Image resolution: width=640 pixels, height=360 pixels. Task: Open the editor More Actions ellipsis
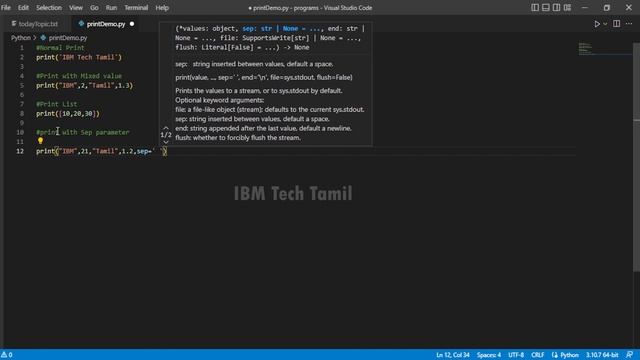pyautogui.click(x=629, y=24)
